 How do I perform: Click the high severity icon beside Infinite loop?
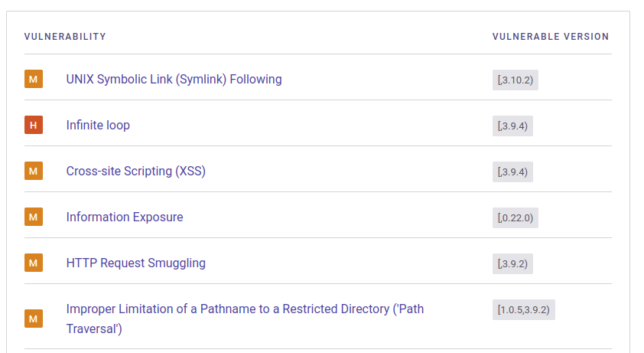coord(34,125)
